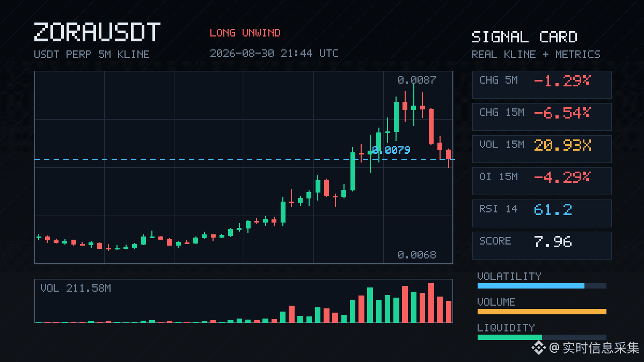The height and width of the screenshot is (362, 644).
Task: Select the RSI 14 value 61.2
Action: (553, 209)
